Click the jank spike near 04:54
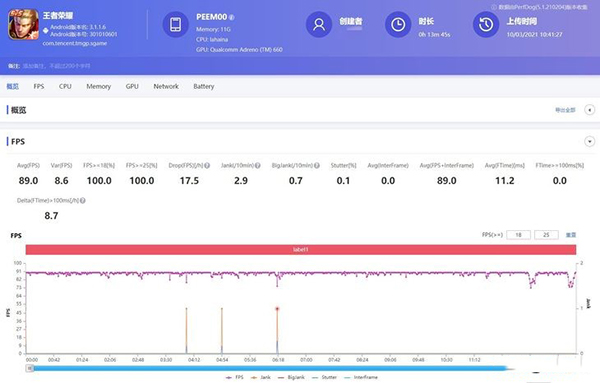Viewport: 600px width, 383px height. pos(222,331)
